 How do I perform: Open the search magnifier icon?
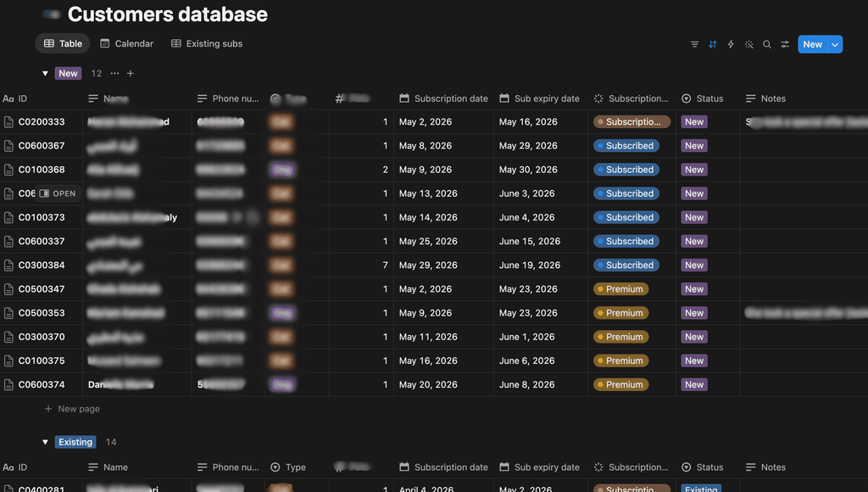click(766, 44)
